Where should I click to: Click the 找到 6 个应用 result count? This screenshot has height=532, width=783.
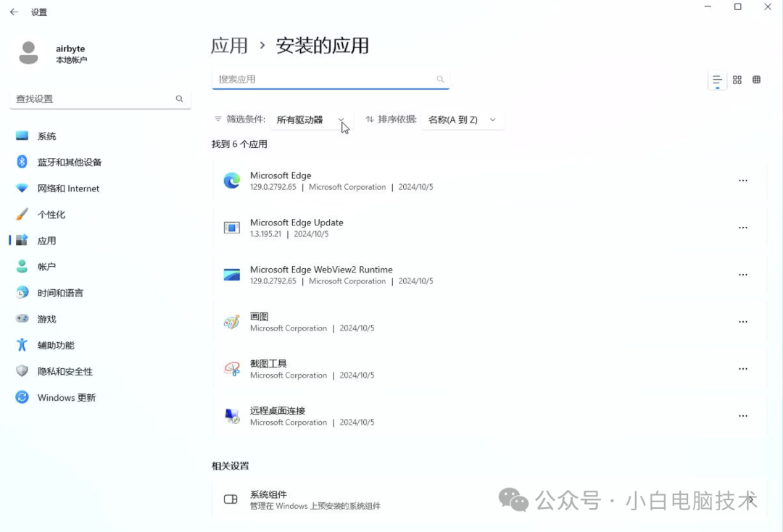coord(239,144)
